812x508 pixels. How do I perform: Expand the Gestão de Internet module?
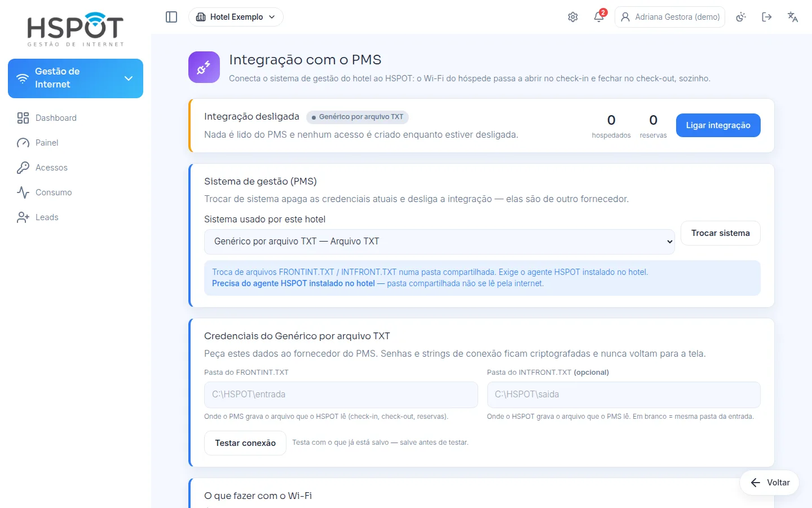coord(76,78)
